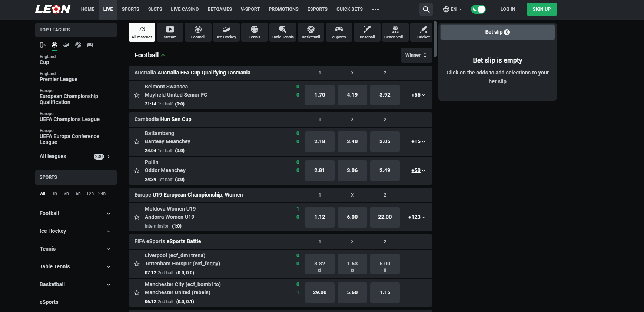
Task: Select the Tennis category icon
Action: click(x=255, y=32)
